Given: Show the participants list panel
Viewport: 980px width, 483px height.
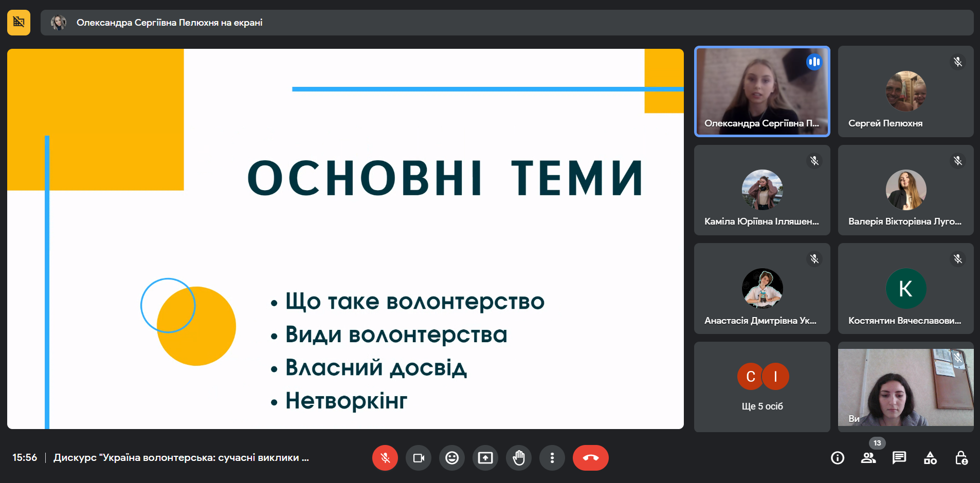Looking at the screenshot, I should (x=868, y=458).
